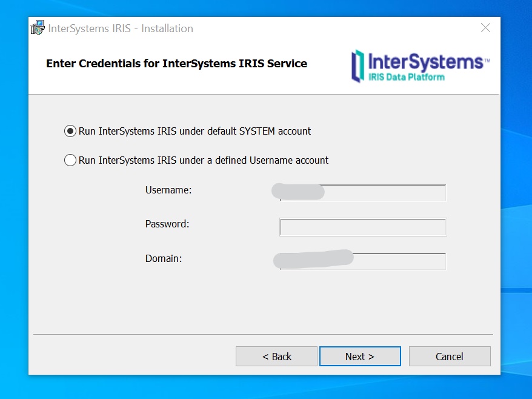Image resolution: width=532 pixels, height=399 pixels.
Task: Click the 'Username:' label
Action: pyautogui.click(x=168, y=190)
